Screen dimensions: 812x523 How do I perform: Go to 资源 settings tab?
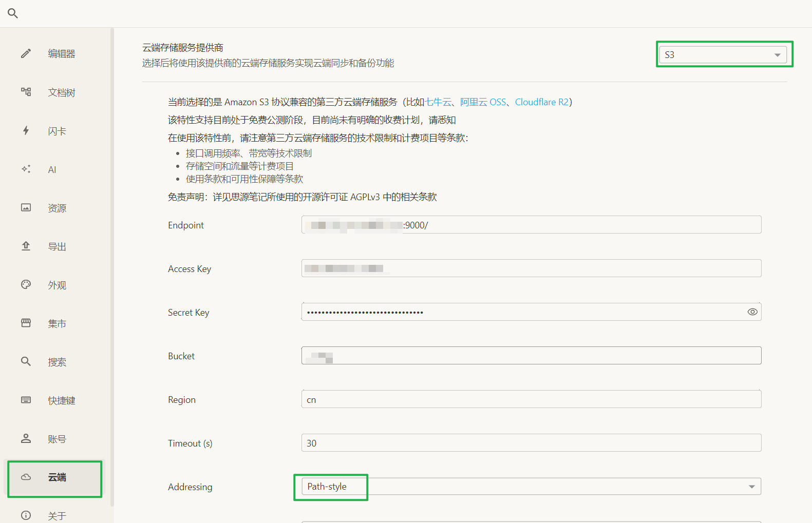[x=54, y=207]
